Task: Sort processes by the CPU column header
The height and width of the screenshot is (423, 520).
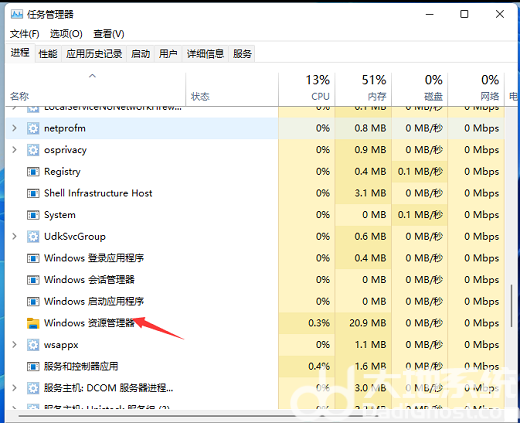Action: coord(307,88)
